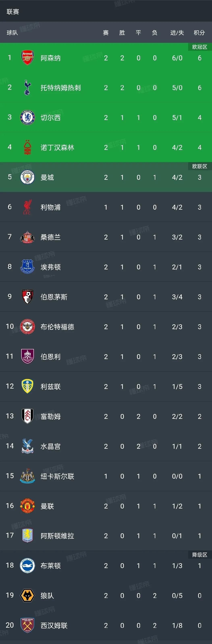Click the West Ham United crest
This screenshot has width=212, height=644.
pyautogui.click(x=27, y=625)
